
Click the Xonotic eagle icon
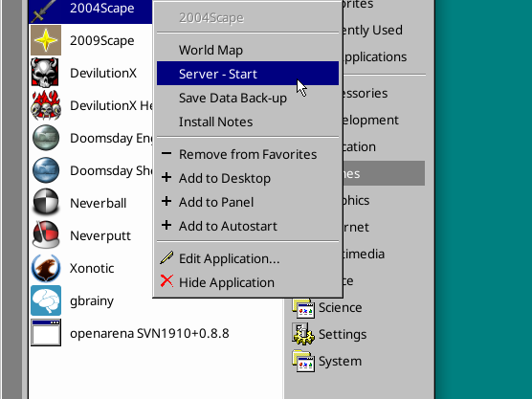click(x=46, y=268)
